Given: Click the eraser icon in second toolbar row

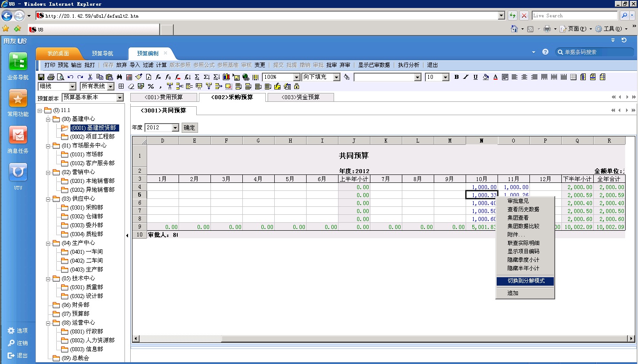Looking at the screenshot, I should tap(131, 86).
